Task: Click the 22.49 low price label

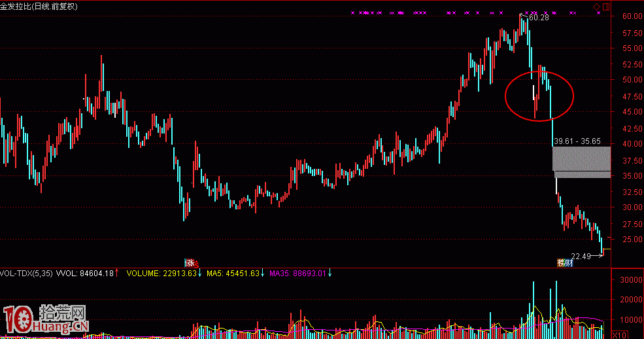Action: 581,257
